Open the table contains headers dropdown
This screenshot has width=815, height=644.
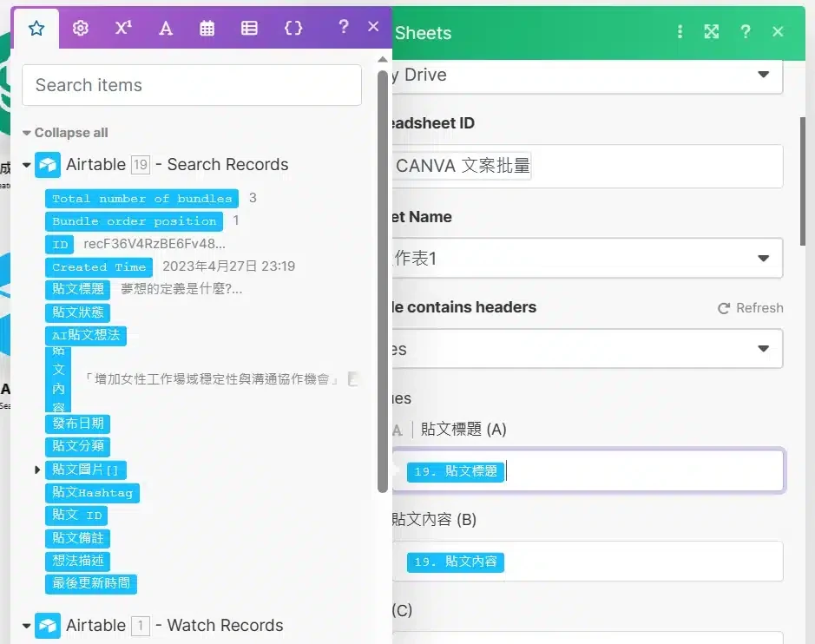[588, 349]
